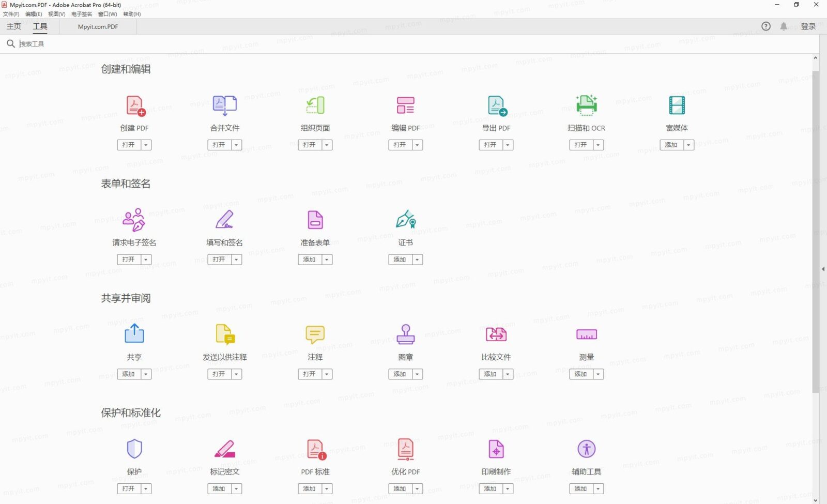Image resolution: width=827 pixels, height=504 pixels.
Task: Expand dropdown arrow next to 创建 PDF 打开
Action: (146, 145)
